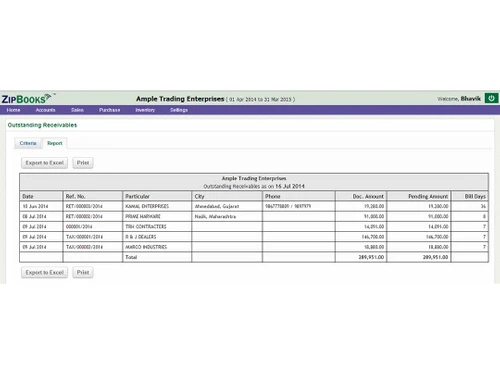Click the 08 Jul 2014 date cell
The image size is (500, 375).
click(41, 217)
